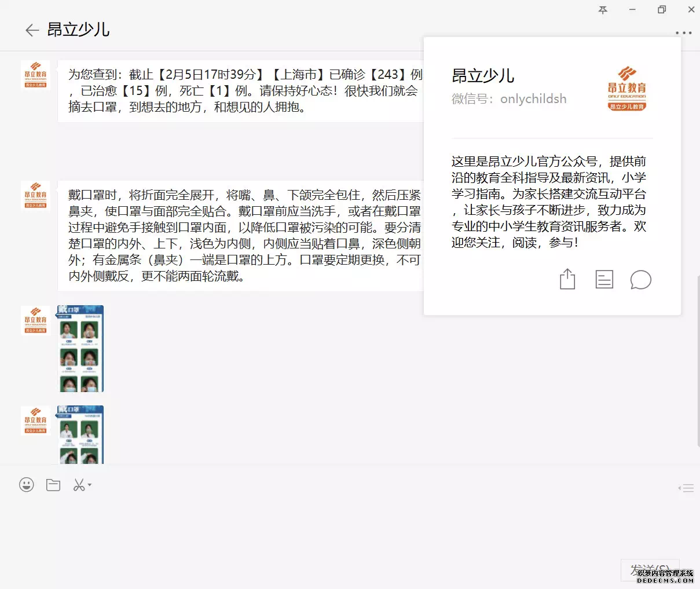Click the account description starting 这里是昂立少儿官方公众号
The height and width of the screenshot is (589, 700).
(x=549, y=202)
